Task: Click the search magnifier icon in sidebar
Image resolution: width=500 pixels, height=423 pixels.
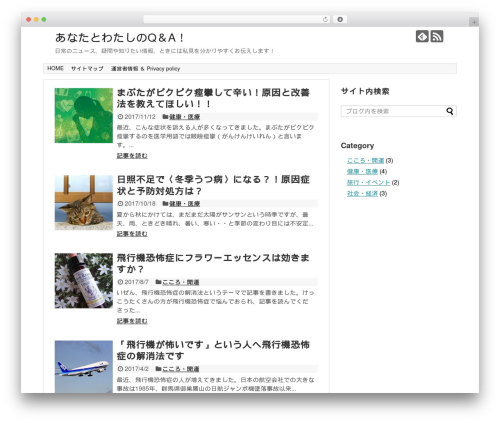Action: point(450,111)
